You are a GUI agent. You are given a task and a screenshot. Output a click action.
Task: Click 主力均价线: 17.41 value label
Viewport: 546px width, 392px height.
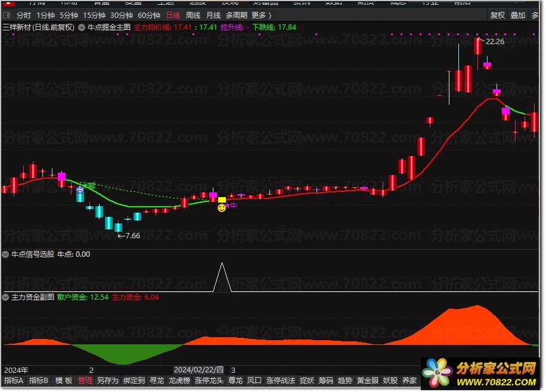click(x=163, y=27)
